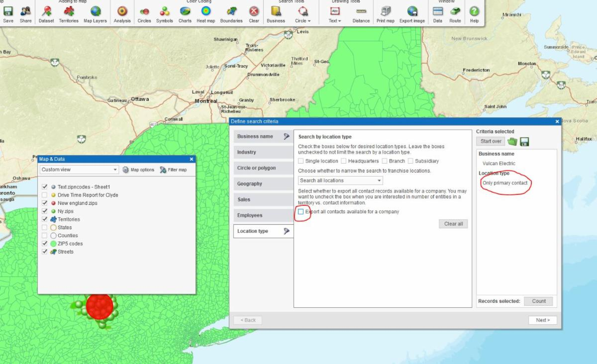Toggle the Territories layer checkbox
The image size is (597, 364).
[x=45, y=219]
